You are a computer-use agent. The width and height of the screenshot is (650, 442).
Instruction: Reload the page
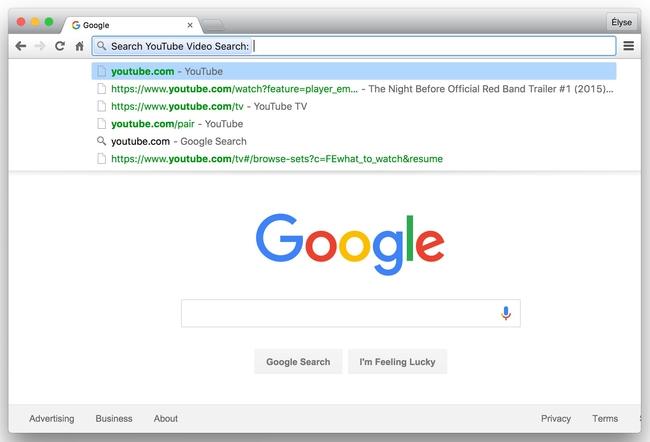[x=60, y=46]
